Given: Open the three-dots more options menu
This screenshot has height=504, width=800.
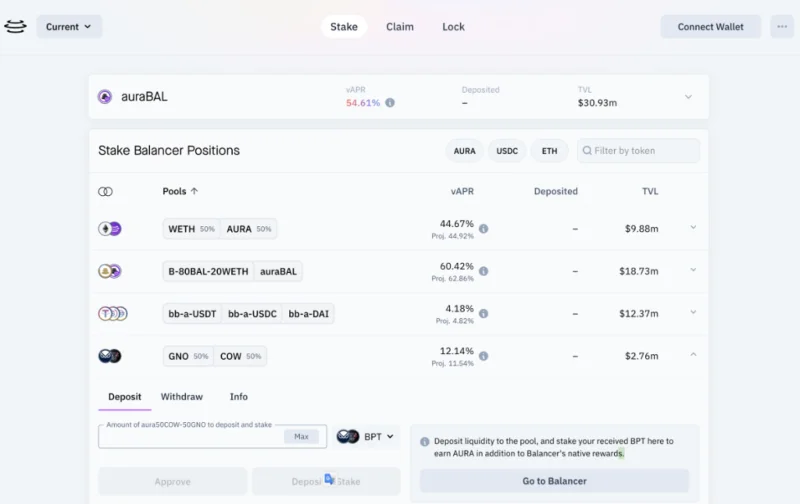Looking at the screenshot, I should (782, 27).
